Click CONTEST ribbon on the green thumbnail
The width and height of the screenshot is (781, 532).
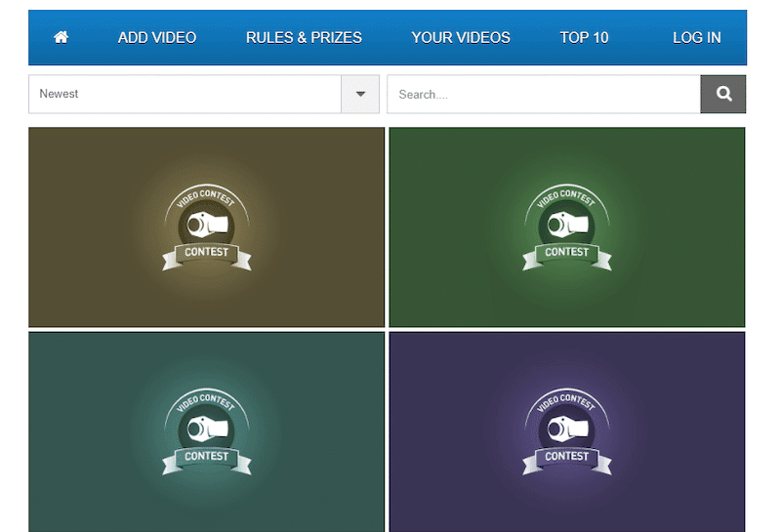tap(566, 253)
